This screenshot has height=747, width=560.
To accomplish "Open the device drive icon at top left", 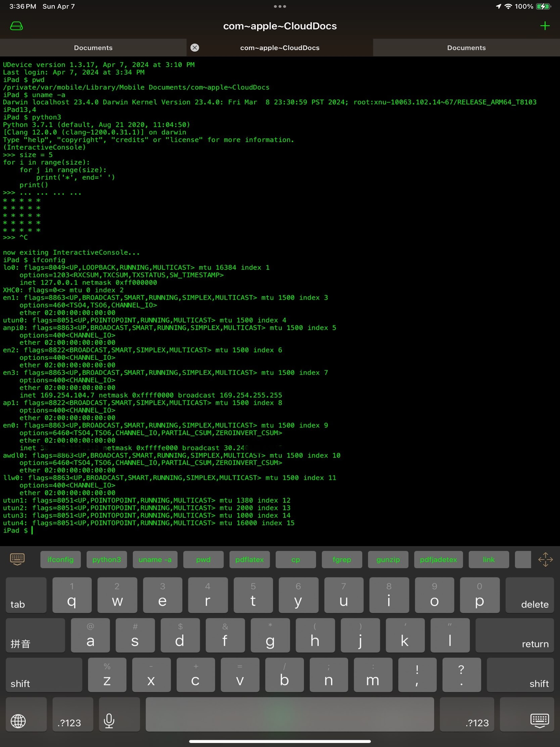I will point(16,26).
